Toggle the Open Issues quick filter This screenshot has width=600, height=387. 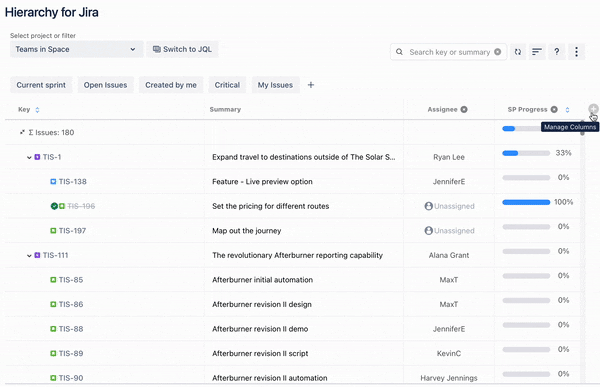[106, 85]
